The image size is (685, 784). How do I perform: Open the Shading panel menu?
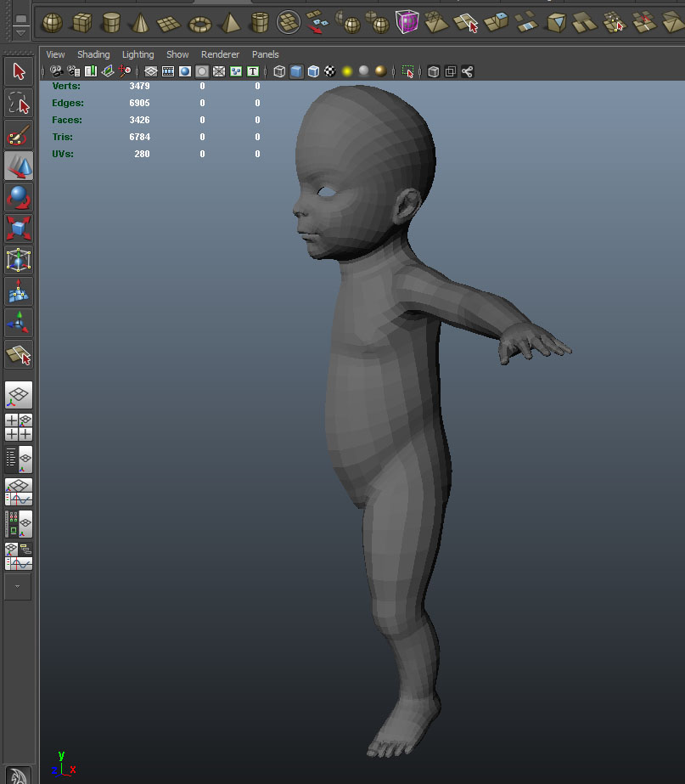point(93,54)
